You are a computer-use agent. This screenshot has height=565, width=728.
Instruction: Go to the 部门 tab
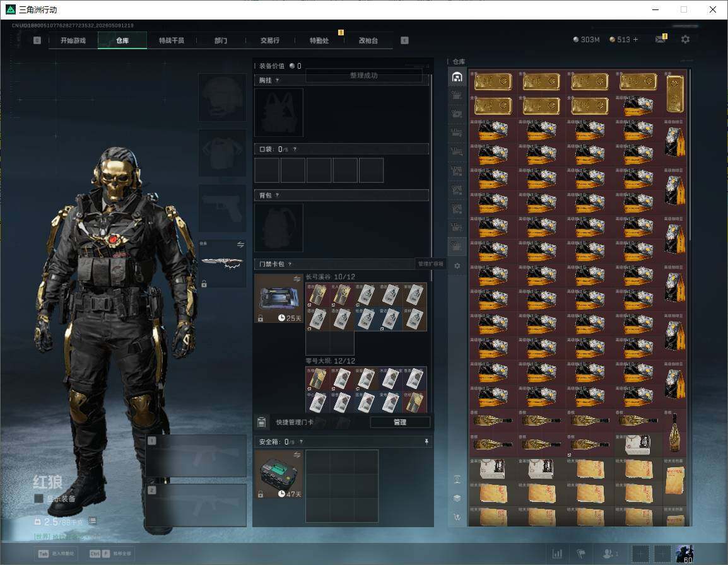(221, 40)
